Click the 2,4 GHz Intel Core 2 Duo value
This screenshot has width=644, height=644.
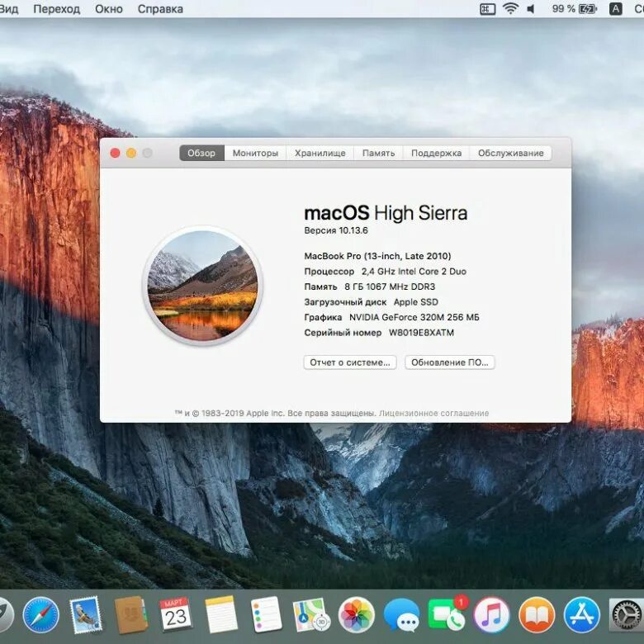[x=414, y=272]
